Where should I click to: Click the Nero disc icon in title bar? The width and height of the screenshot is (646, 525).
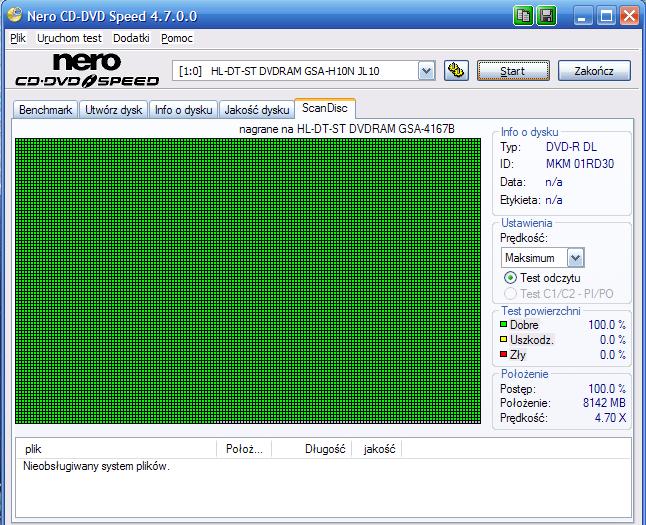pos(14,14)
